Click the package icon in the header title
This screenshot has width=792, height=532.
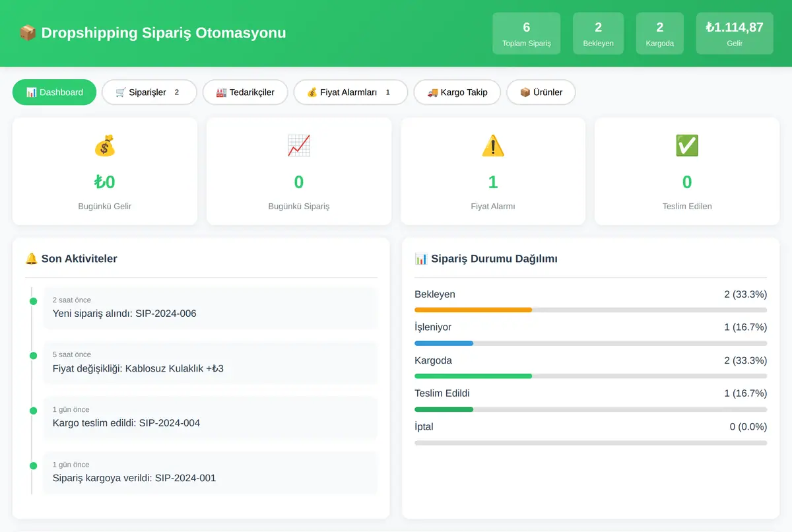28,32
